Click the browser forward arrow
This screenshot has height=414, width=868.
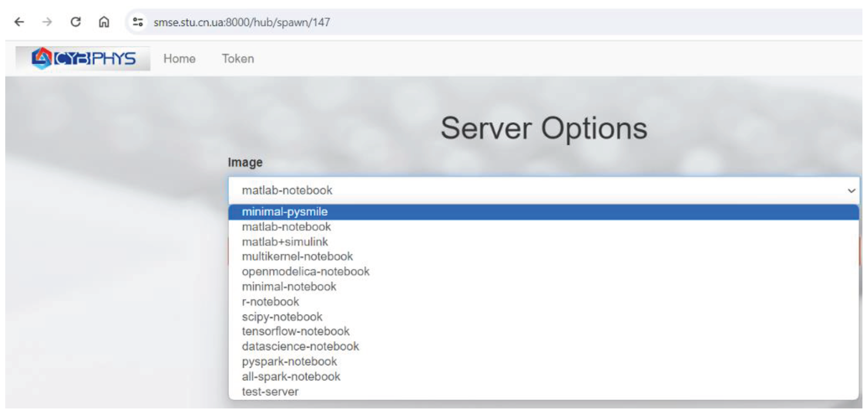coord(47,22)
